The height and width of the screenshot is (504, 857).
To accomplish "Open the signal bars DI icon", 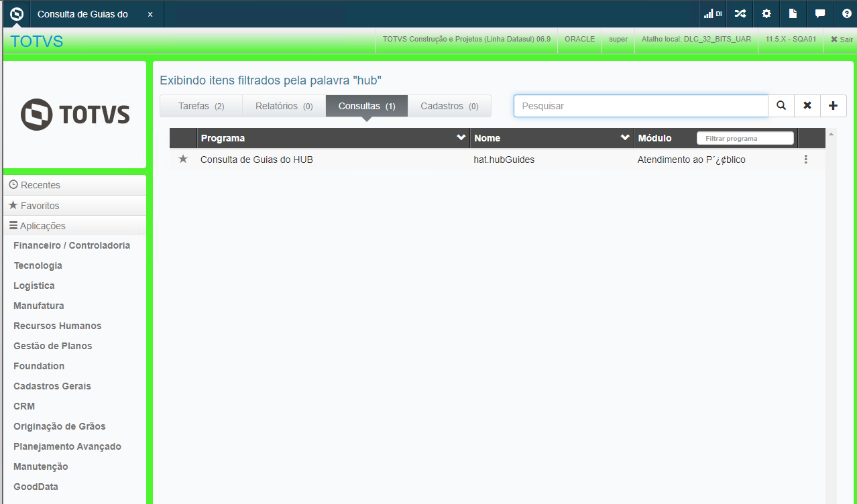I will pyautogui.click(x=713, y=13).
